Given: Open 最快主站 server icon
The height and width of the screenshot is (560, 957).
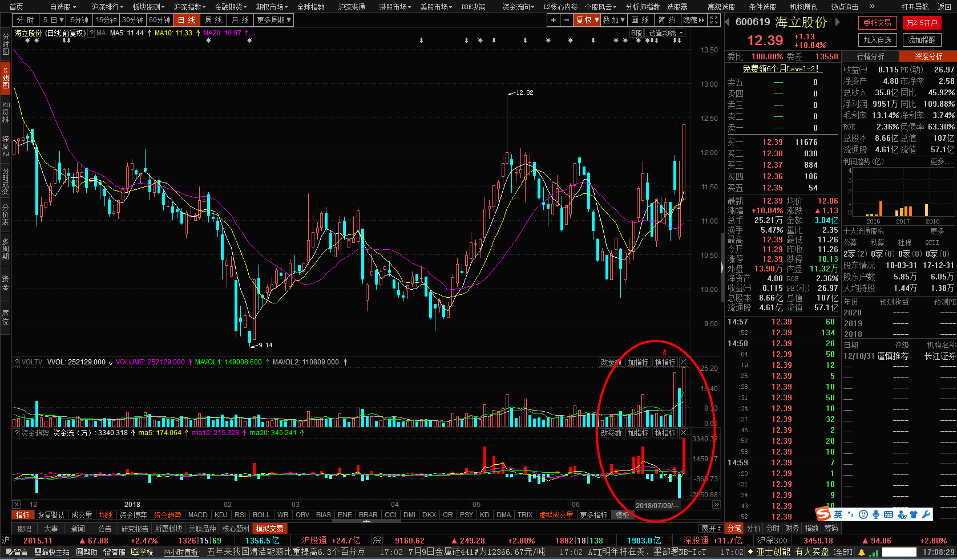Looking at the screenshot, I should pos(52,552).
